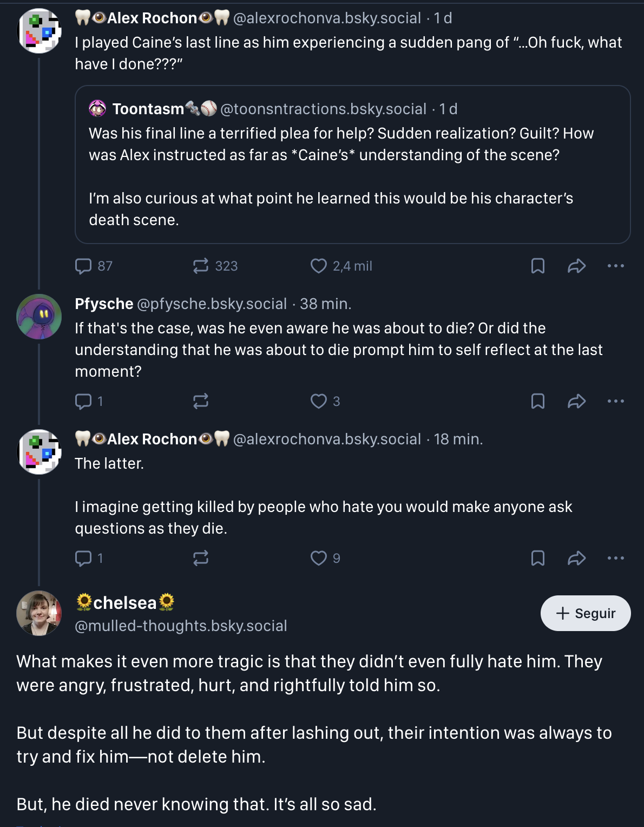The height and width of the screenshot is (827, 644).
Task: Click the Seguir follow button for chelsea
Action: point(586,613)
